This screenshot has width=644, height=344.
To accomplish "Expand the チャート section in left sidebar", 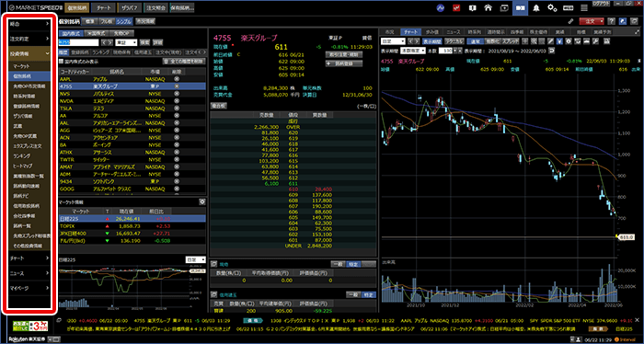I will point(29,258).
